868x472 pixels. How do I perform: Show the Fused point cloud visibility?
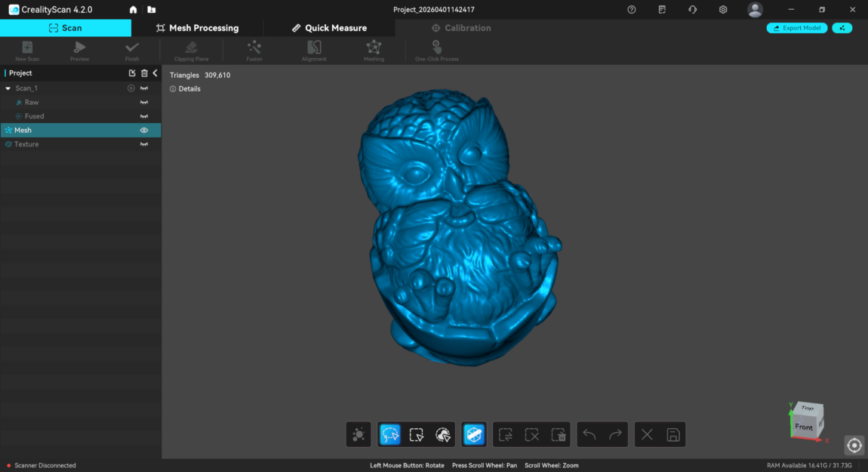[x=143, y=116]
